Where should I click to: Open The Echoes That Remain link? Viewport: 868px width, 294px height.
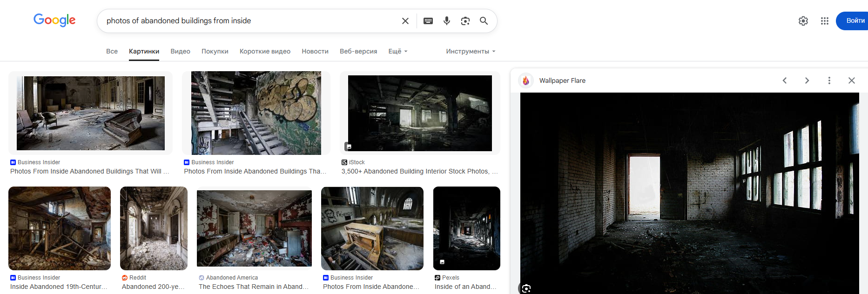coord(254,287)
